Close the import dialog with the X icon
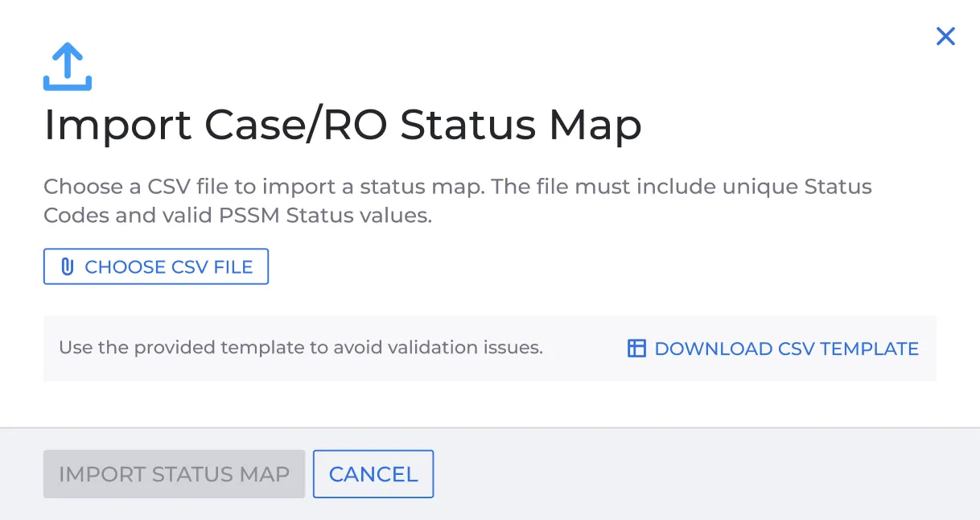Viewport: 980px width, 520px height. pos(945,36)
